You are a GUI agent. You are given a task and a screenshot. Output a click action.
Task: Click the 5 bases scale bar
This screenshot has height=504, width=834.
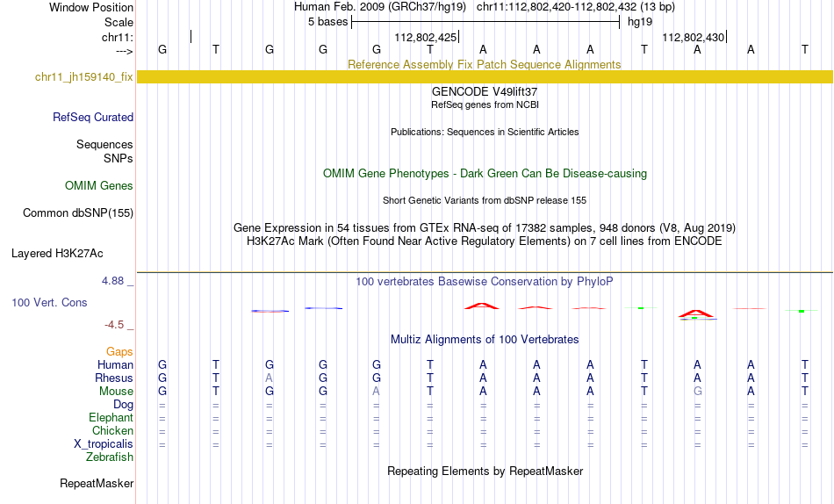(x=485, y=22)
